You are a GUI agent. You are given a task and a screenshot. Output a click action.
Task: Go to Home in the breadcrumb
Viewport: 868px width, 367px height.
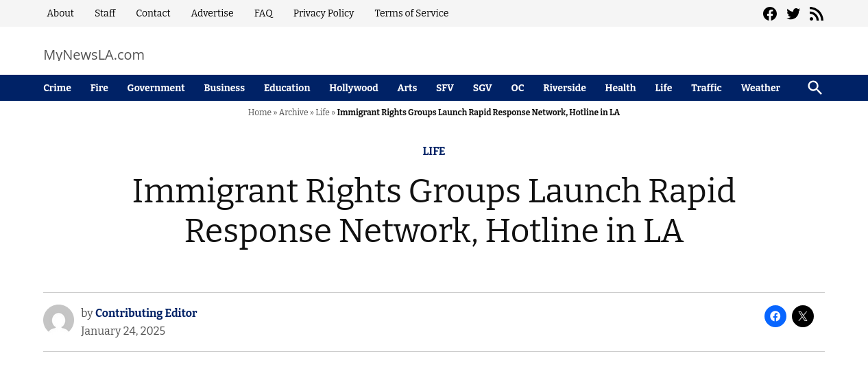(x=260, y=113)
